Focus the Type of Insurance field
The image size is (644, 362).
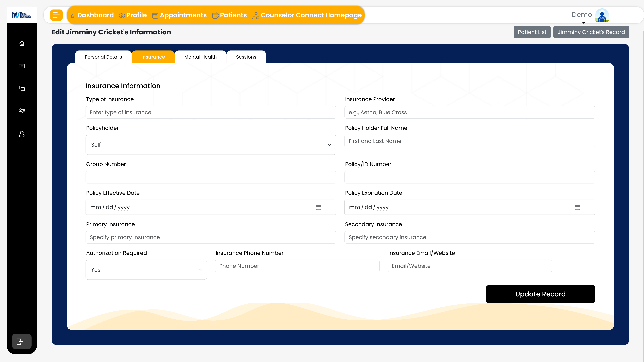click(211, 112)
